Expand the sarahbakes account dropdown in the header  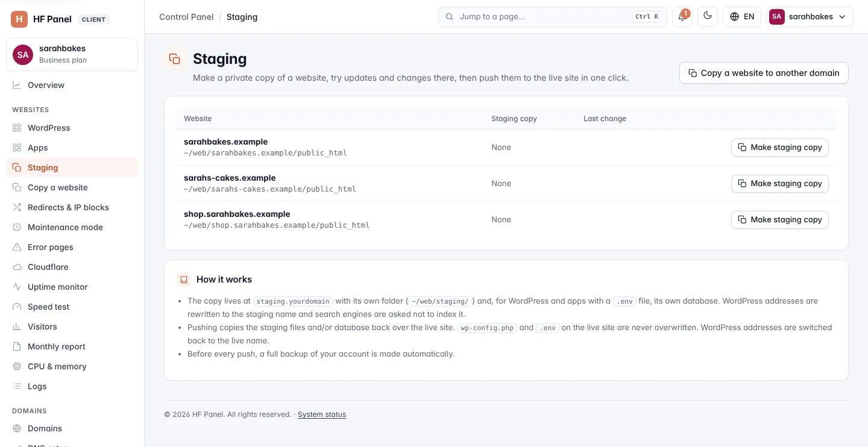coord(810,17)
